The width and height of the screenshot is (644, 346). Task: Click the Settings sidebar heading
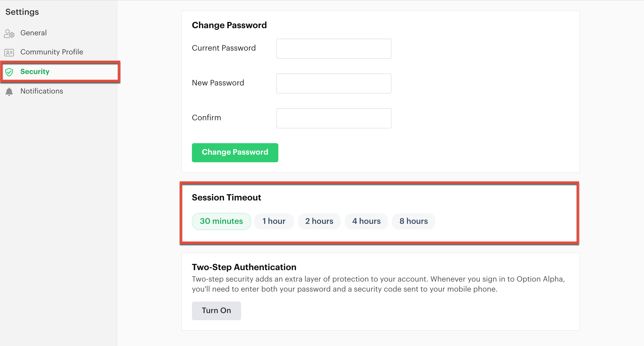22,12
